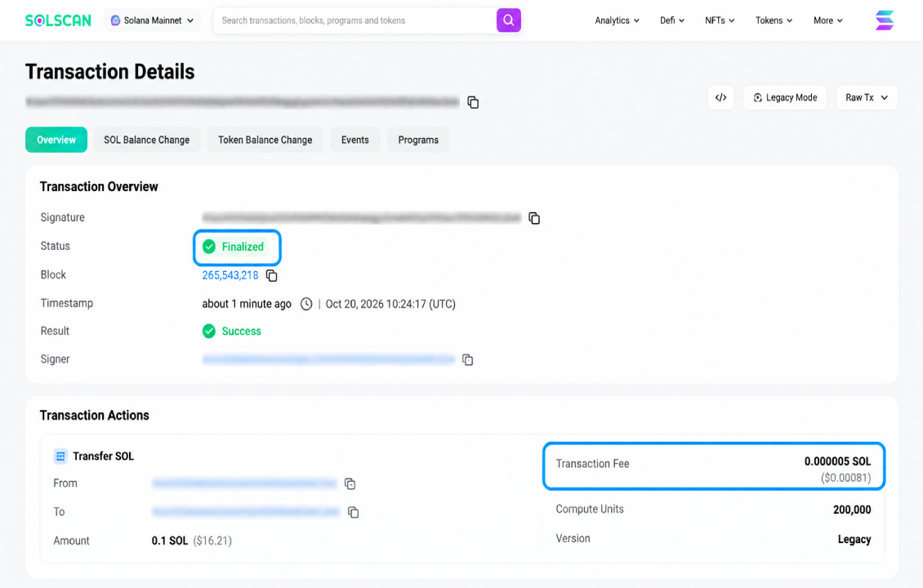
Task: Open the Events tab
Action: point(355,140)
